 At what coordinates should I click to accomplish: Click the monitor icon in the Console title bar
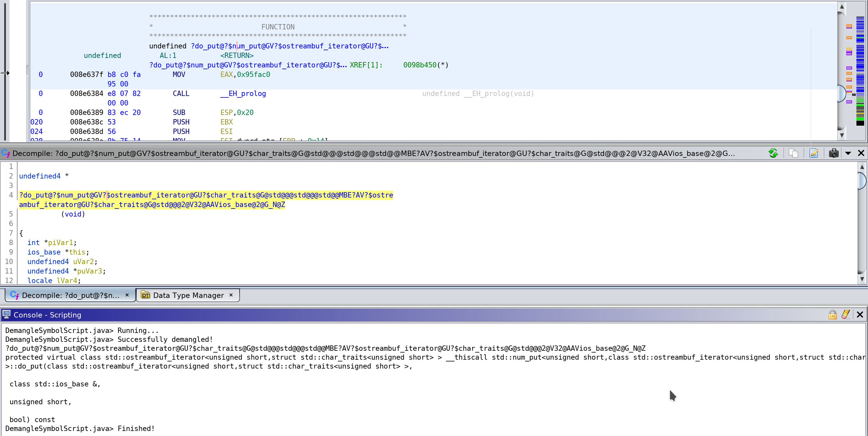click(7, 314)
